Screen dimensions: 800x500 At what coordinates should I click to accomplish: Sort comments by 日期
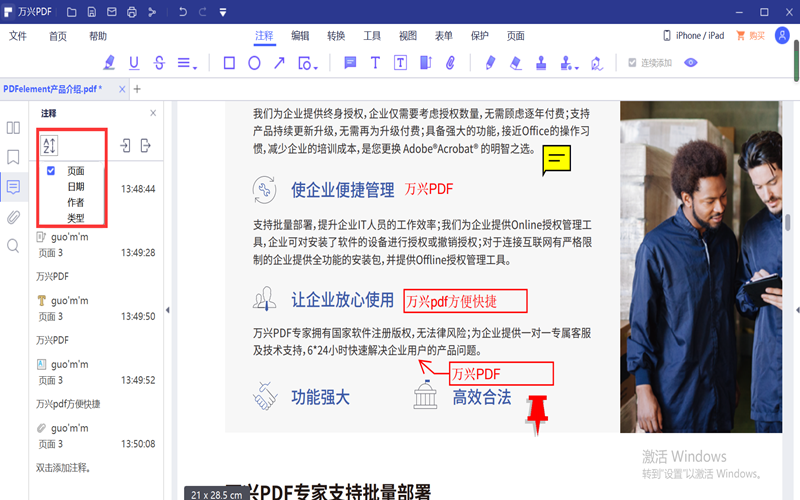pyautogui.click(x=76, y=187)
